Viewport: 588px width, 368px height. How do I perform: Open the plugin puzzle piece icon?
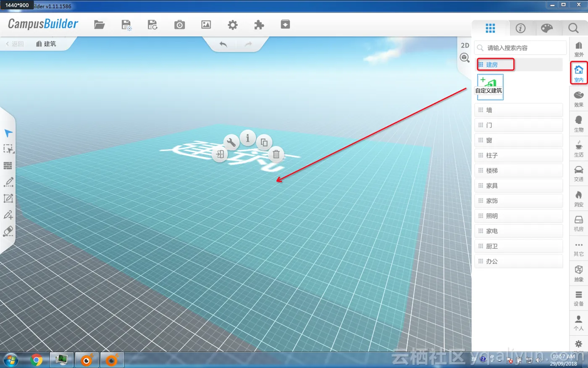(259, 25)
